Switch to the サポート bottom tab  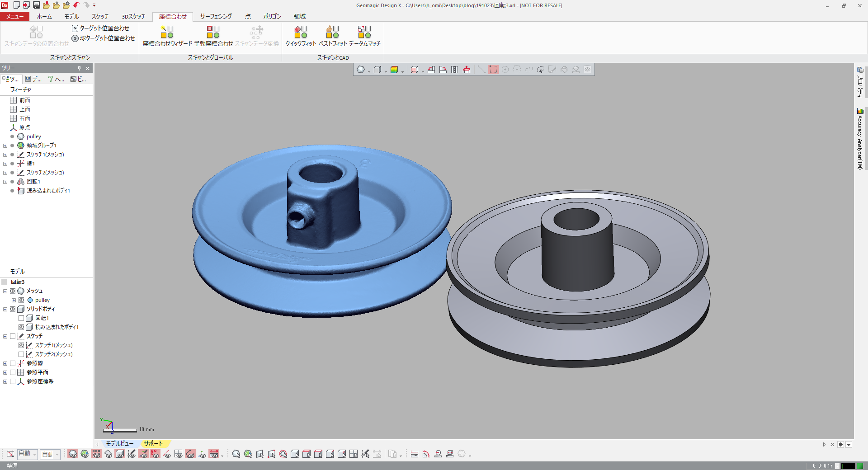coord(153,444)
